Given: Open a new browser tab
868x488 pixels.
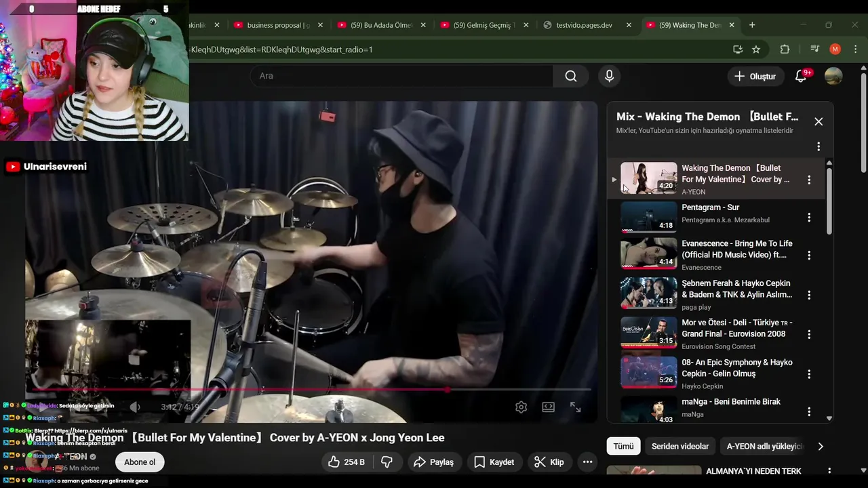Looking at the screenshot, I should pos(752,25).
